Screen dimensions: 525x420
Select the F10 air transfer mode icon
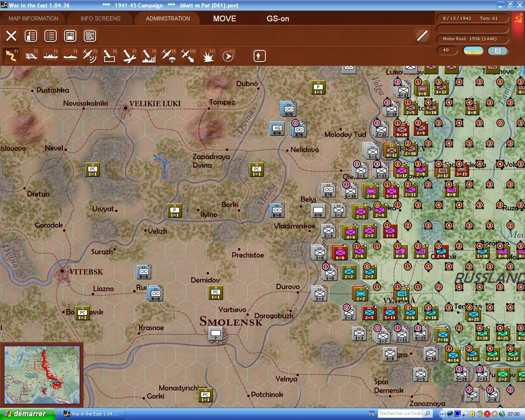coord(188,55)
